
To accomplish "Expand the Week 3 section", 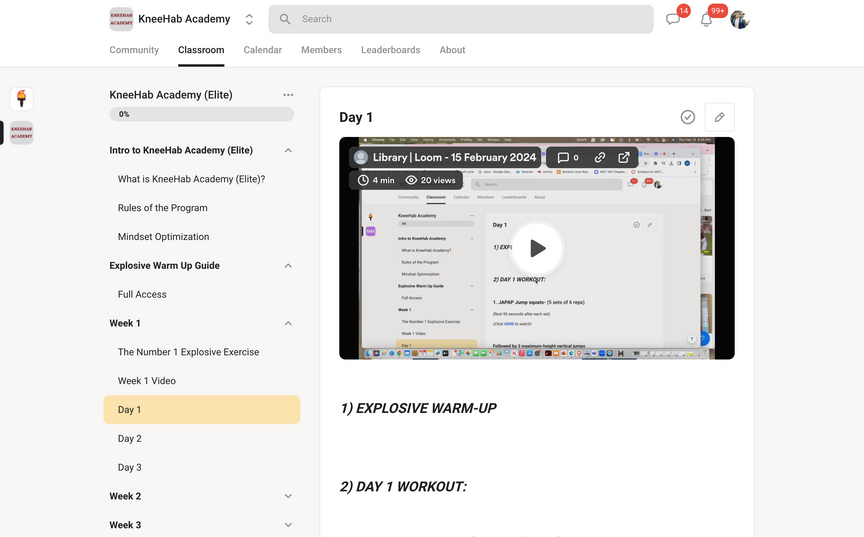I will pos(288,525).
